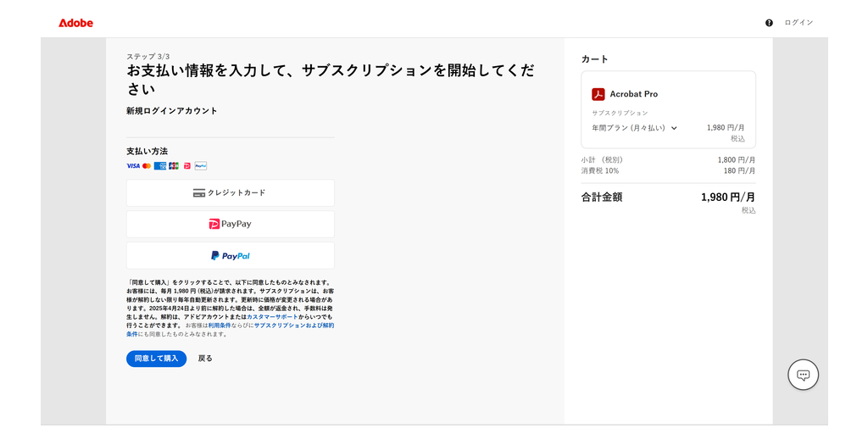Open the 利用条件 terms link
This screenshot has width=868, height=434.
pos(220,325)
